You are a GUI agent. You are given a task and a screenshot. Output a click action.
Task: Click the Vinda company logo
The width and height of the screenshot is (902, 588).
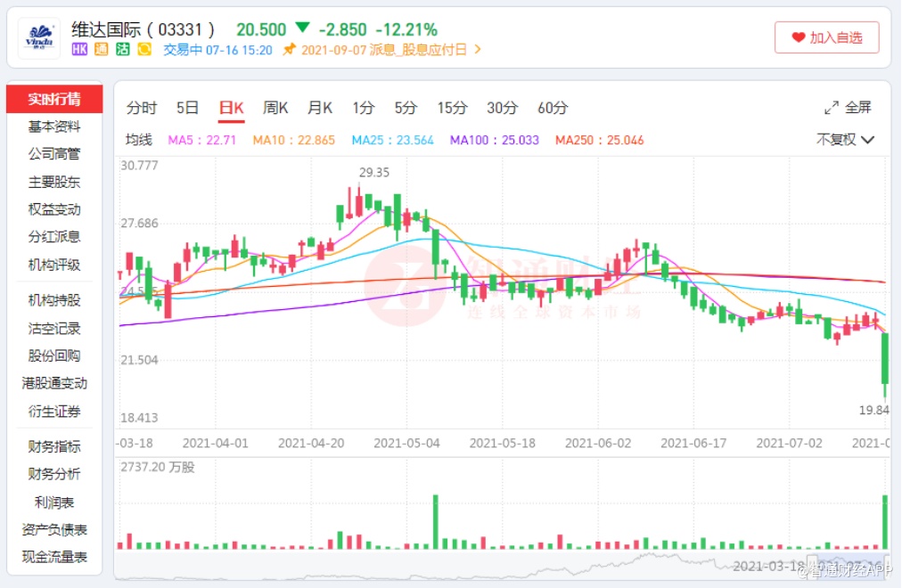39,37
